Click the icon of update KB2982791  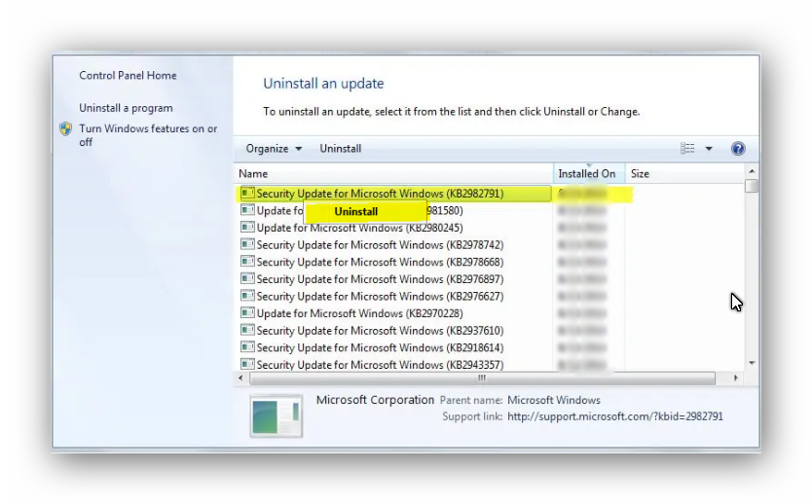(247, 193)
